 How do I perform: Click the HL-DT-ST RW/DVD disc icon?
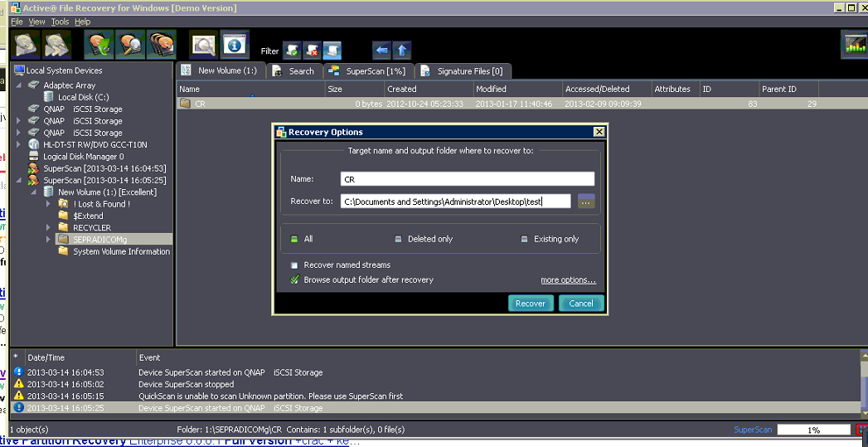(x=34, y=144)
